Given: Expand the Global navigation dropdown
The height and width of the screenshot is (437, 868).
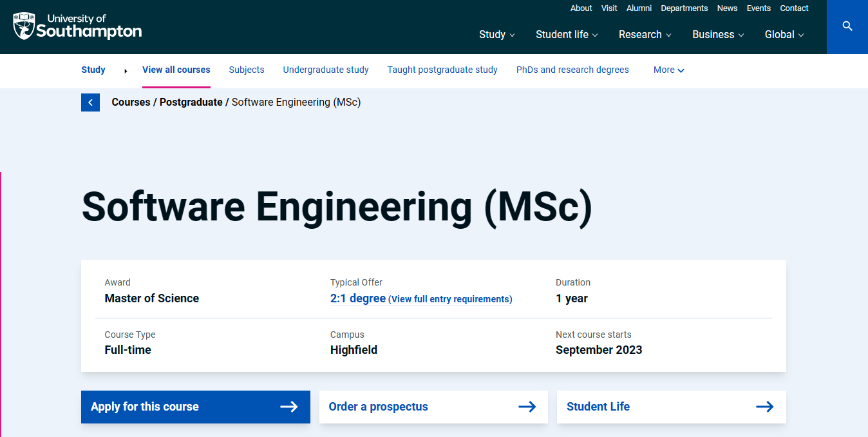Looking at the screenshot, I should pos(784,35).
